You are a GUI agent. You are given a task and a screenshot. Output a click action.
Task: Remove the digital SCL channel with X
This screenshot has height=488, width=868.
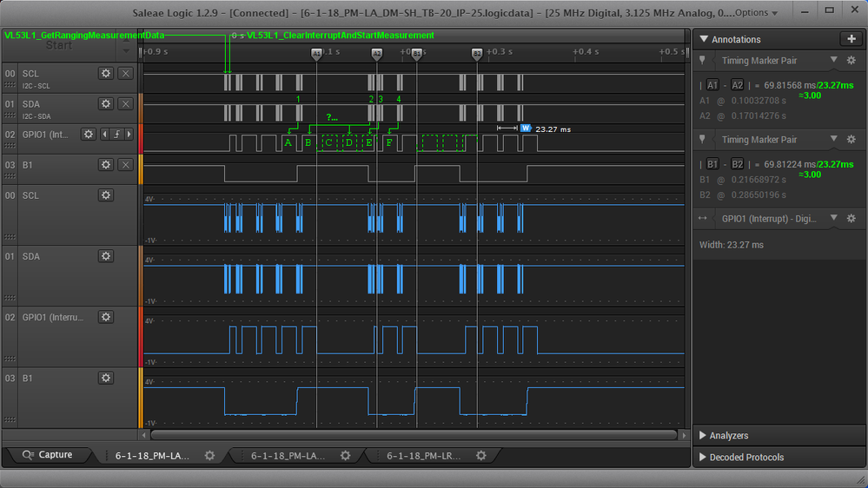pos(126,74)
